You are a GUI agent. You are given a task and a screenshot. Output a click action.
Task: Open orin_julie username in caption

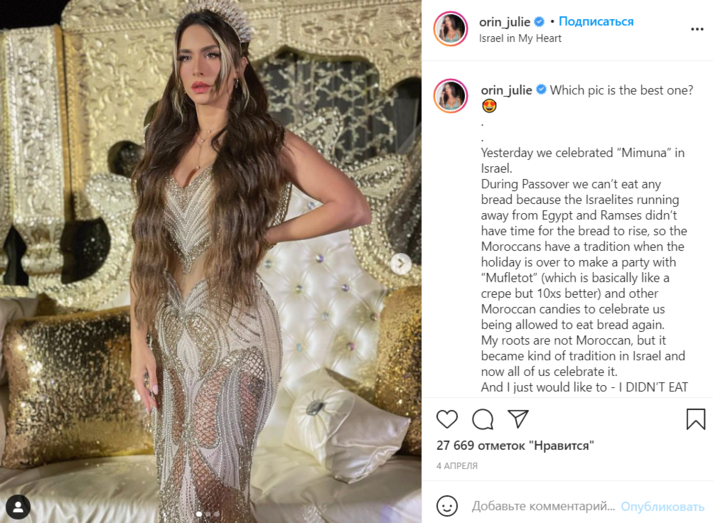pyautogui.click(x=506, y=91)
